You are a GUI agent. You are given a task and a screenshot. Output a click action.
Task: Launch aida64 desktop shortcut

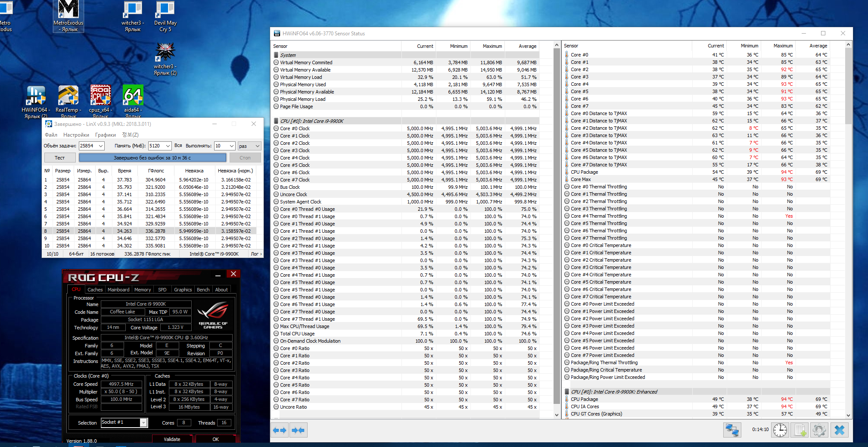133,102
